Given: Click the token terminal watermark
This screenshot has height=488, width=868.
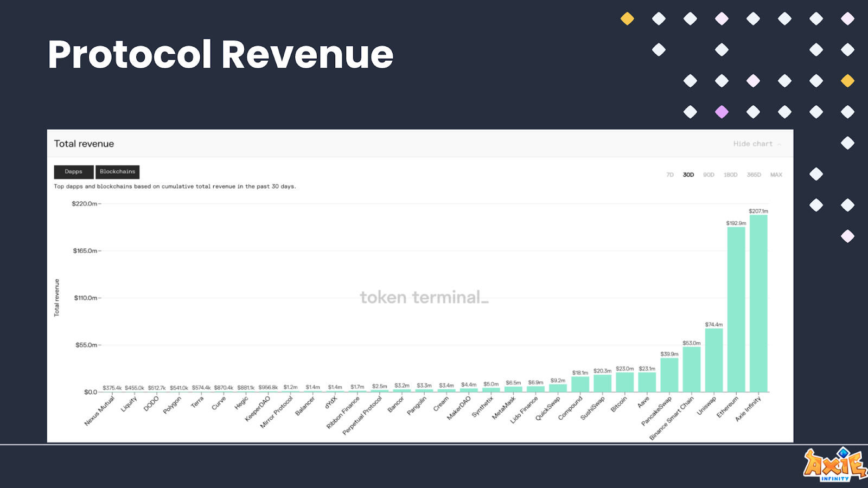Looking at the screenshot, I should [424, 297].
